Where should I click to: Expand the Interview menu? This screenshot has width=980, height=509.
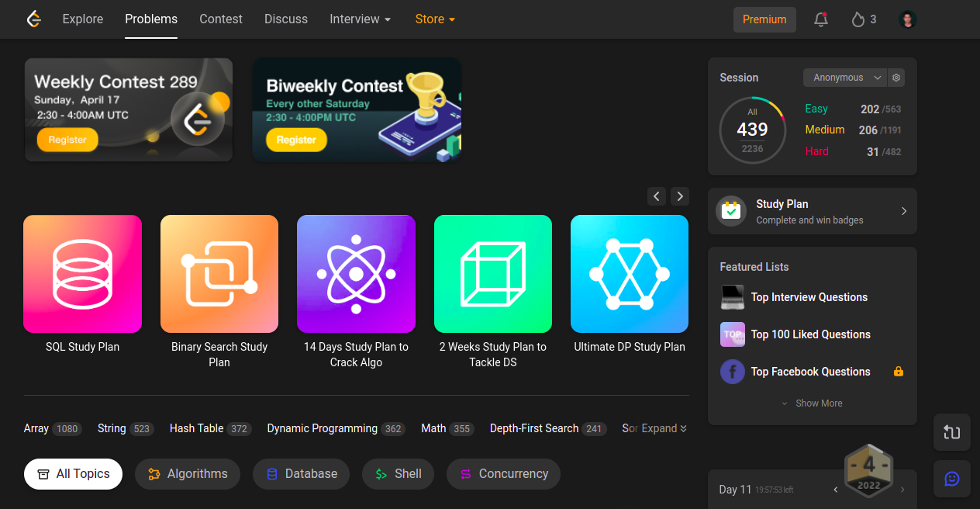click(361, 19)
